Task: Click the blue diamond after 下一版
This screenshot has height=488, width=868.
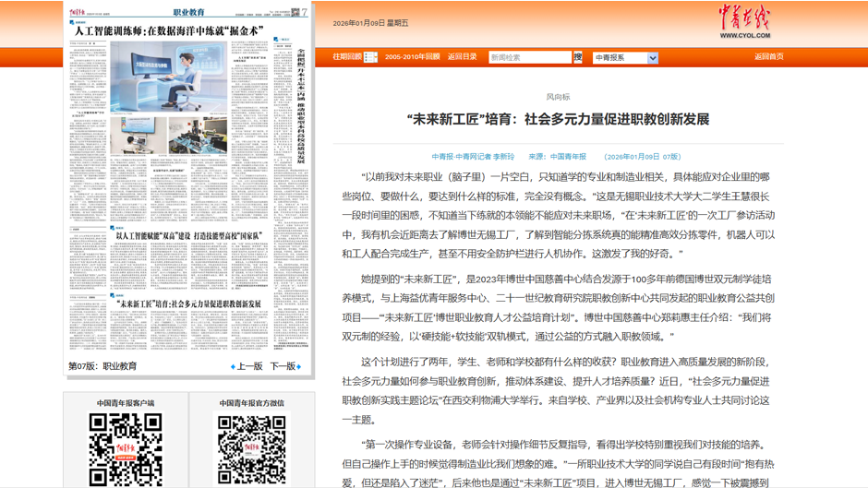Action: [299, 367]
